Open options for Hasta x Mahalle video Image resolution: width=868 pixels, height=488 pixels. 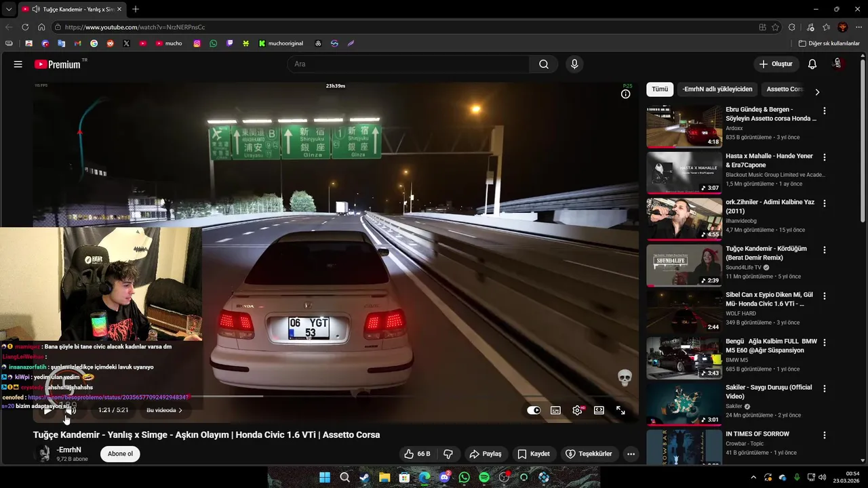(x=825, y=157)
